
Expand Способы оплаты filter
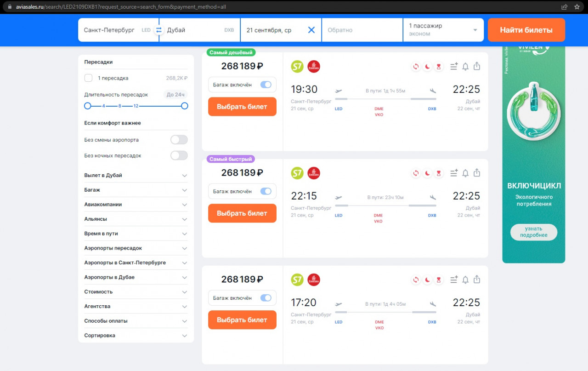tap(136, 321)
